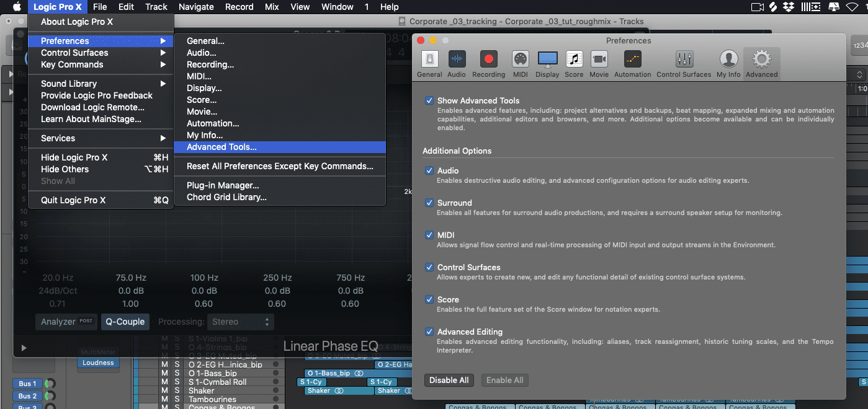The height and width of the screenshot is (409, 868).
Task: Open the Dropbox menu bar icon
Action: [x=790, y=7]
